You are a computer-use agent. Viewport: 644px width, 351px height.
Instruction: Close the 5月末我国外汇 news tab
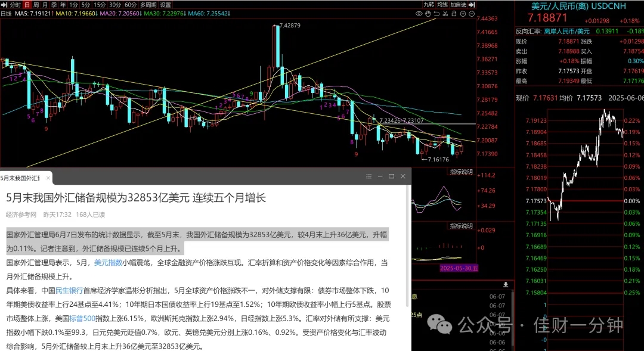click(48, 178)
